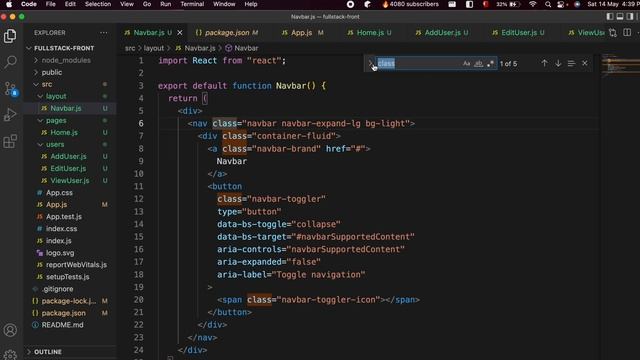Toggle Use Regular Expression in find
Image resolution: width=640 pixels, height=360 pixels.
pyautogui.click(x=490, y=64)
